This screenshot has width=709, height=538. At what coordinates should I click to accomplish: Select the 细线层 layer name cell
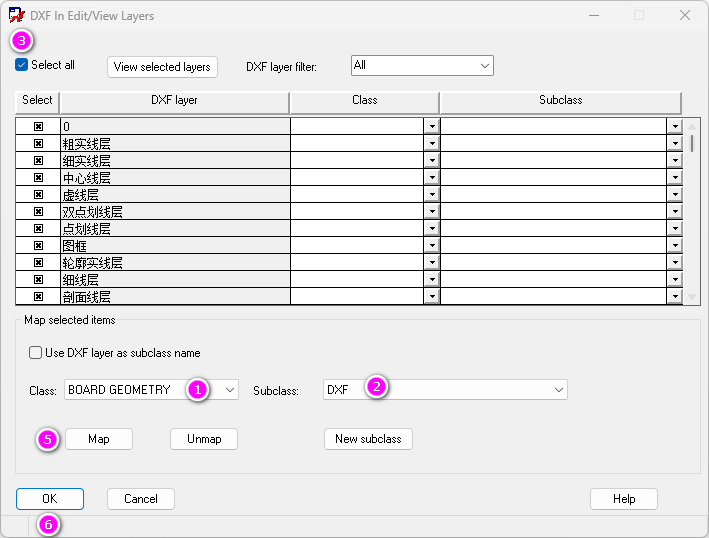point(175,279)
